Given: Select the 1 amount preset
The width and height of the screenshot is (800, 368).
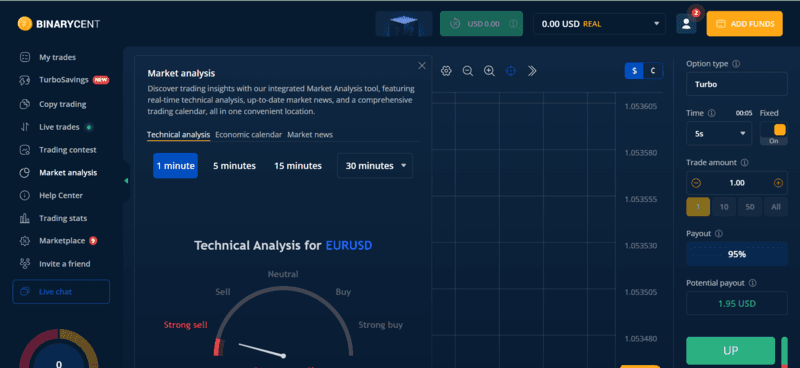Looking at the screenshot, I should pos(698,207).
